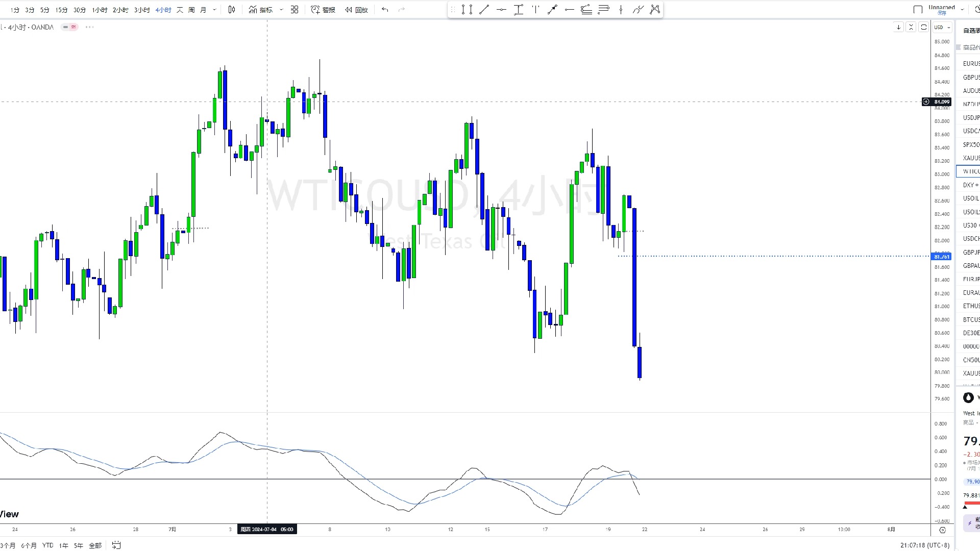Click the 警报 alert button

(323, 10)
